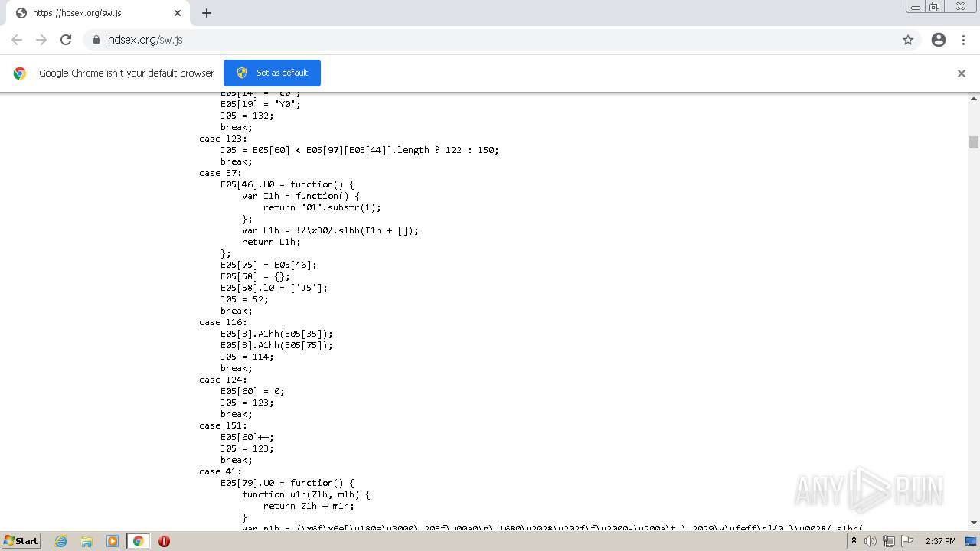
Task: Click the 'return Z1h + m1h;' line
Action: pyautogui.click(x=309, y=506)
